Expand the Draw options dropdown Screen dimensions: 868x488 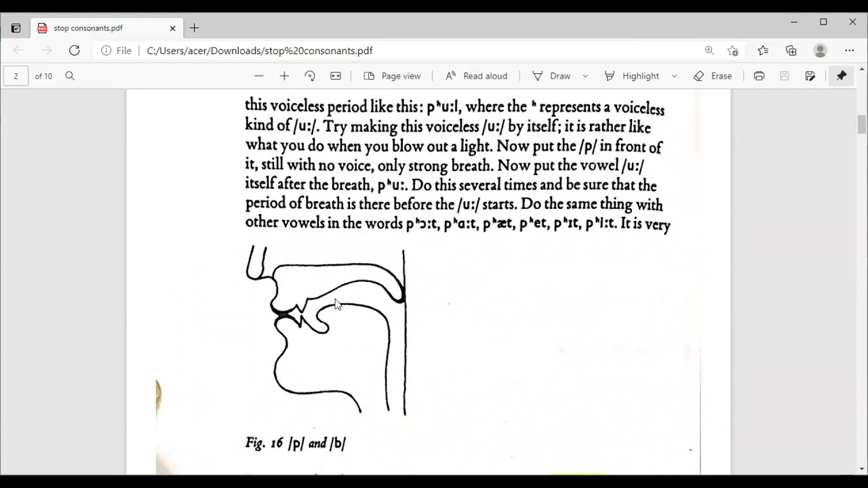click(585, 76)
